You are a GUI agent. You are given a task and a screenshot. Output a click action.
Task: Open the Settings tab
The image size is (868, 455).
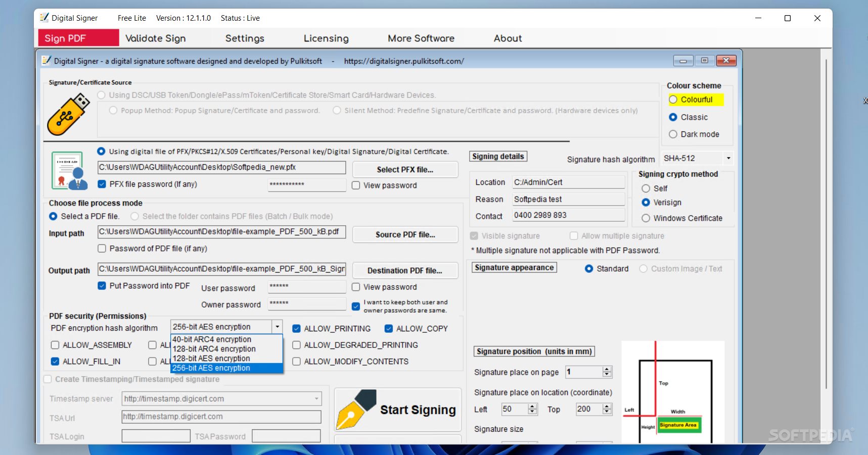[245, 38]
